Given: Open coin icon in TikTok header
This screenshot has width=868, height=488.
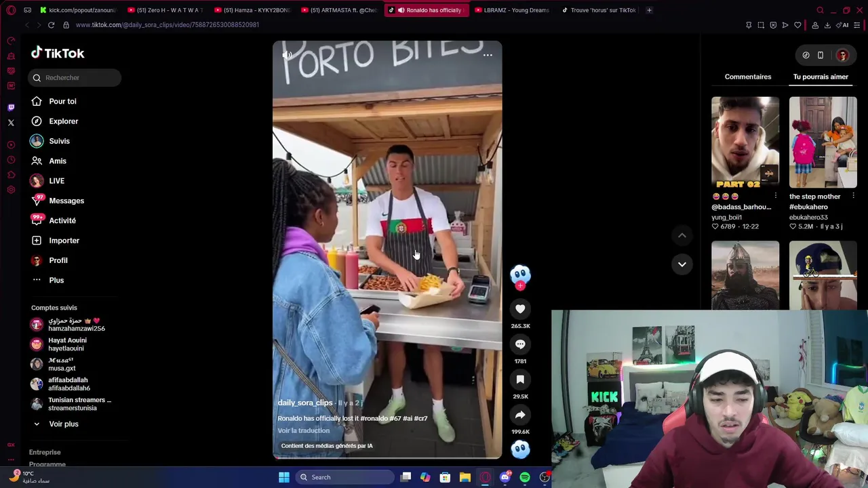Looking at the screenshot, I should [806, 55].
